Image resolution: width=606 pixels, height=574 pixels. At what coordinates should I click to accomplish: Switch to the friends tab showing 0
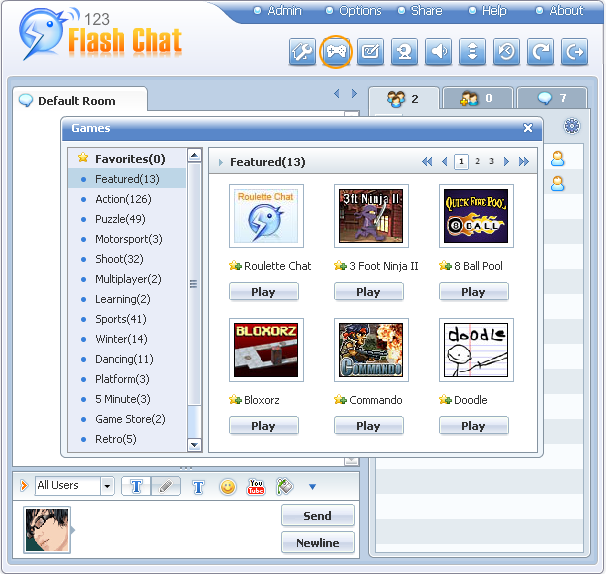pos(478,99)
